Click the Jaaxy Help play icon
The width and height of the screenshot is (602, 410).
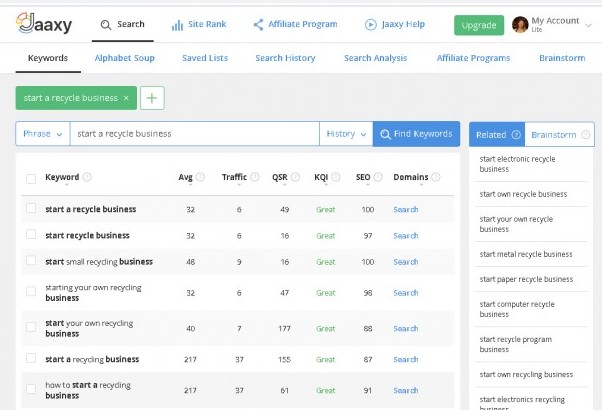point(370,25)
